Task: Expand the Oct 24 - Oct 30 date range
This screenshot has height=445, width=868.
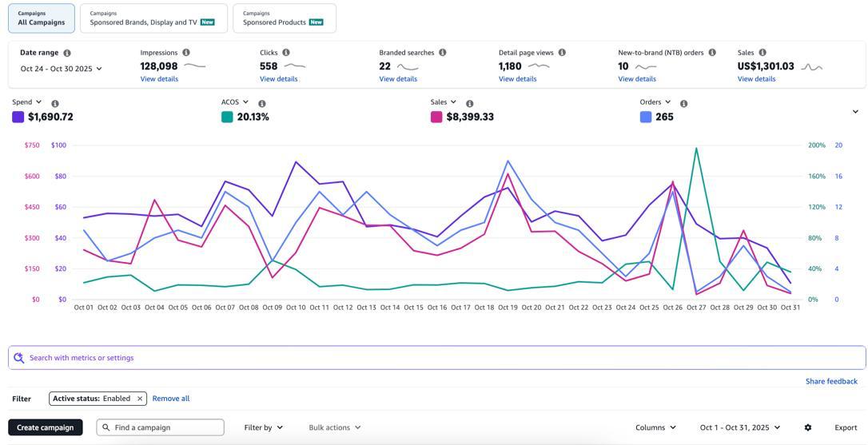Action: coord(61,69)
